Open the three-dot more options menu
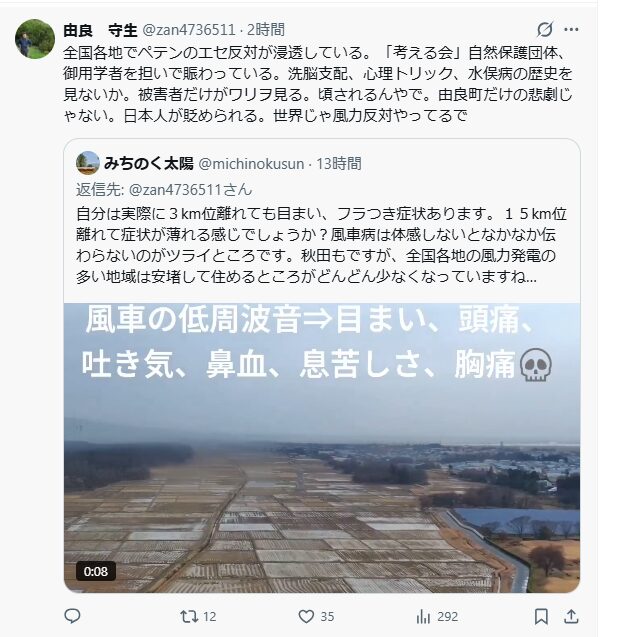 (x=571, y=29)
